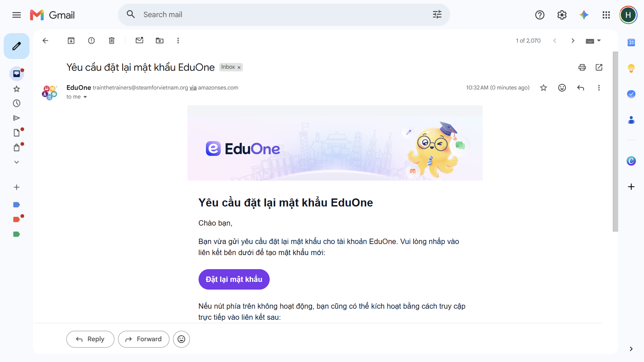Open Starred messages in sidebar
Viewport: 644px width, 362px height.
pyautogui.click(x=16, y=89)
